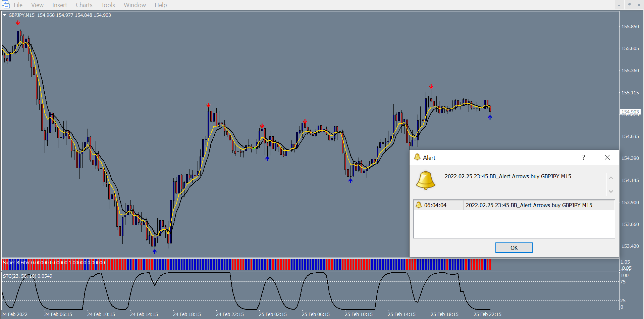Screen dimensions: 644x319
Task: Click the blue buy arrow at chart's lowest low
Action: click(154, 251)
